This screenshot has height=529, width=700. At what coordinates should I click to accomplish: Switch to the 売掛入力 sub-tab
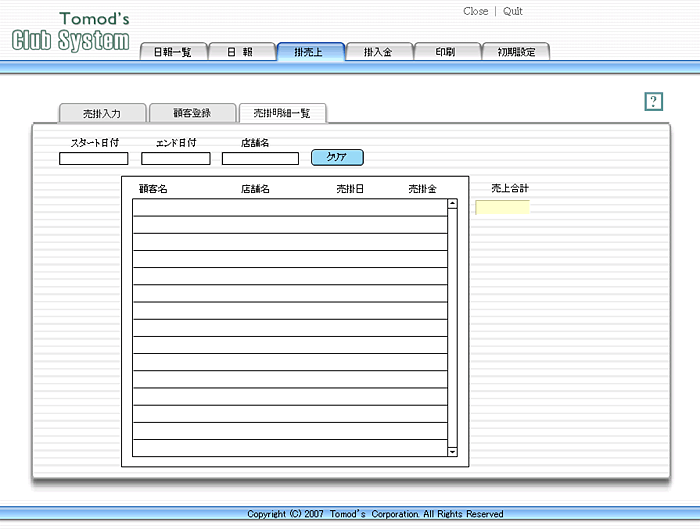pos(102,113)
